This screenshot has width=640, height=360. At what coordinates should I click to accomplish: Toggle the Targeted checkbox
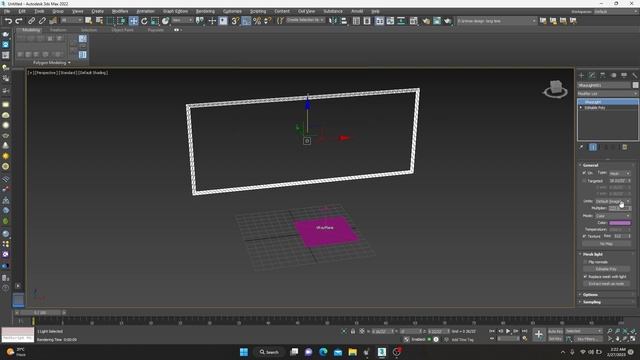point(584,180)
